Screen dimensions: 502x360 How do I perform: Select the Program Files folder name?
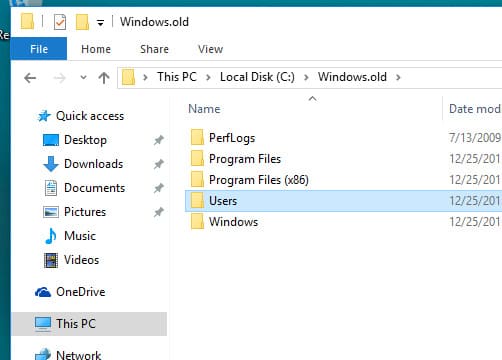click(x=245, y=159)
